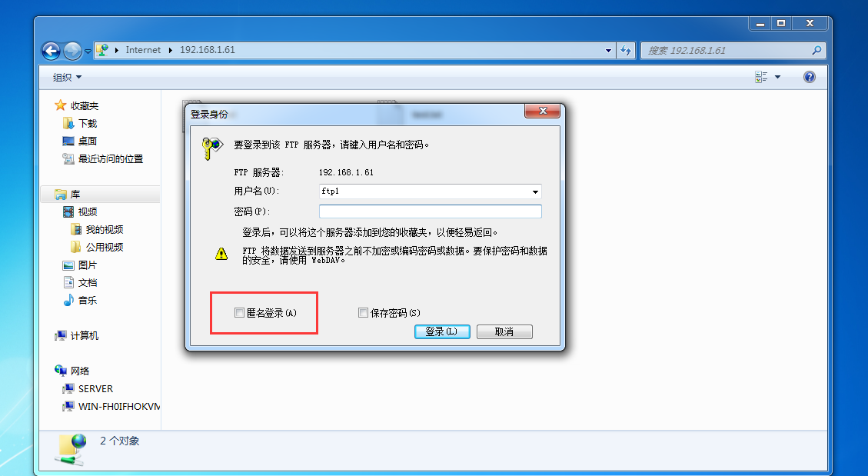This screenshot has height=476, width=868.
Task: Click the 取消 cancel button
Action: [x=504, y=331]
